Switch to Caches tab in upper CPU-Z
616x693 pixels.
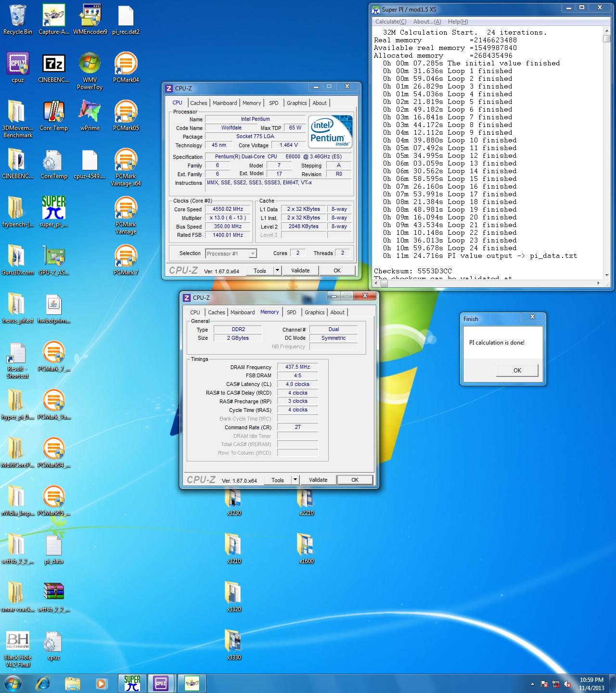(198, 103)
